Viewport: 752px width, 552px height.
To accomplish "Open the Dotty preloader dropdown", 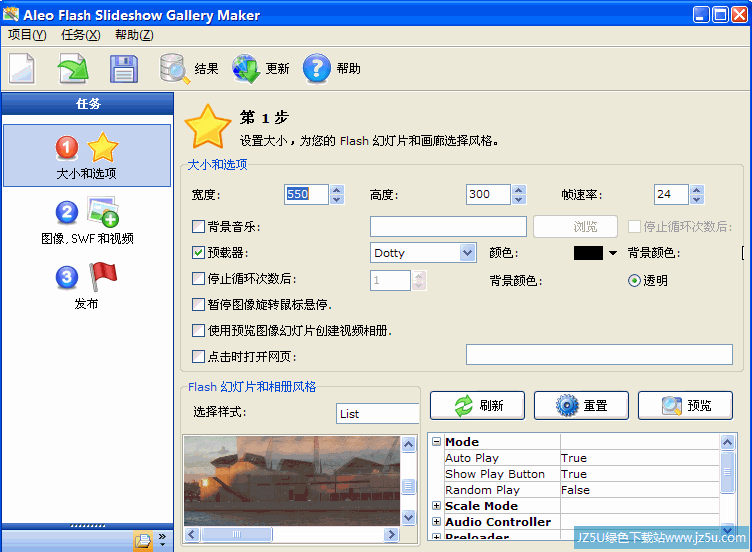I will [468, 252].
